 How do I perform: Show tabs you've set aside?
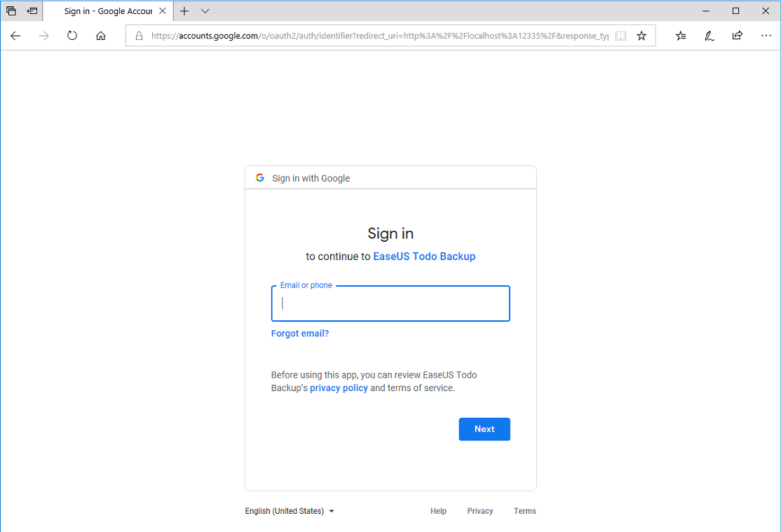pyautogui.click(x=11, y=11)
